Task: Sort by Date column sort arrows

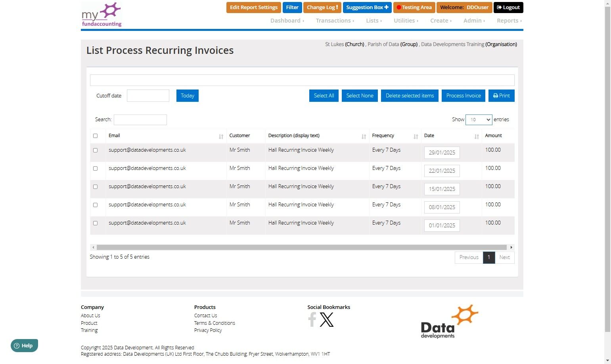Action: coord(477,136)
